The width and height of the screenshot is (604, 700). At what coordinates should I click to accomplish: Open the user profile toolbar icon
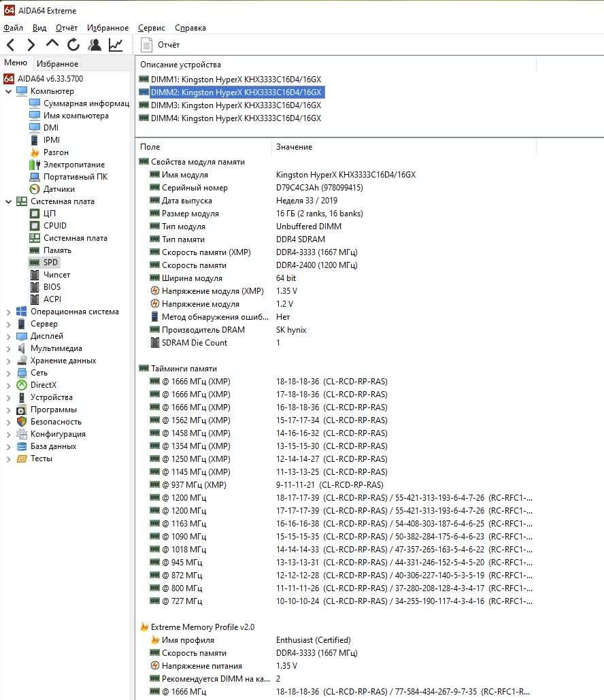click(x=94, y=45)
